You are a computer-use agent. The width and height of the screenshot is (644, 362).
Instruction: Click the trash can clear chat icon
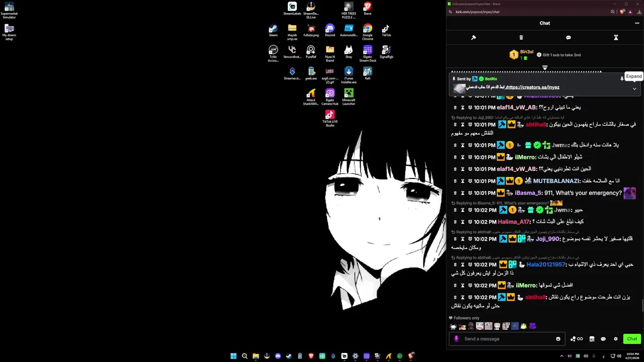click(x=521, y=38)
